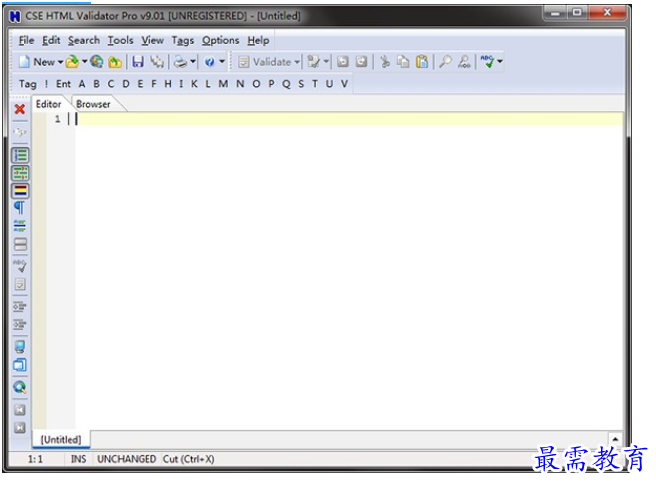Toggle the split view sidebar icon
The image size is (656, 490).
(20, 244)
